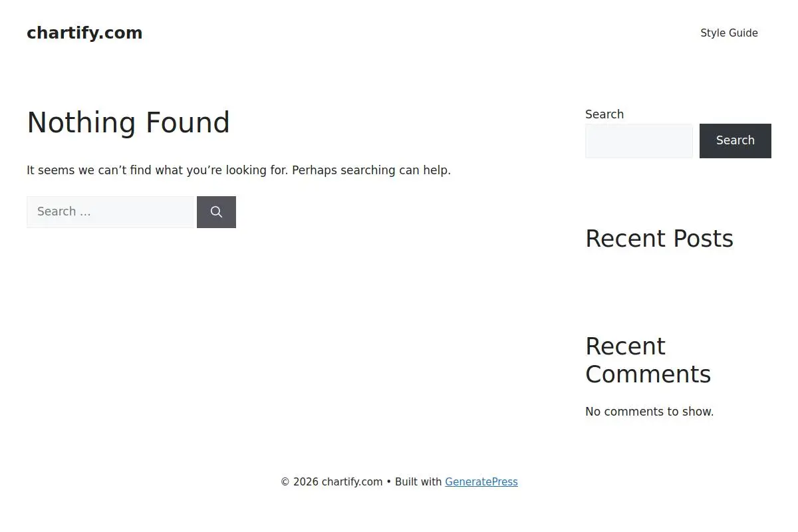Click the "Built with" footer text

coord(418,482)
